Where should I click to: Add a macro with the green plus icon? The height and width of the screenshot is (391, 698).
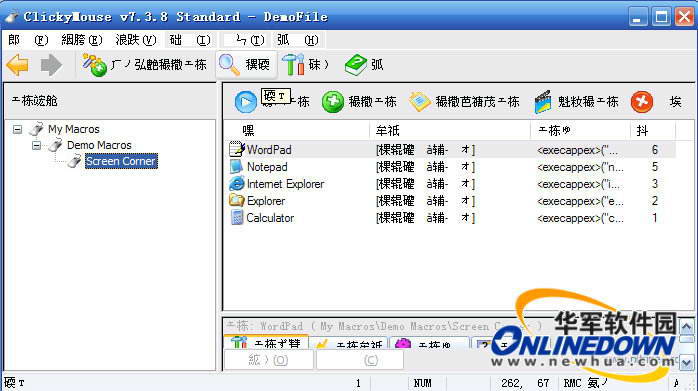(333, 102)
